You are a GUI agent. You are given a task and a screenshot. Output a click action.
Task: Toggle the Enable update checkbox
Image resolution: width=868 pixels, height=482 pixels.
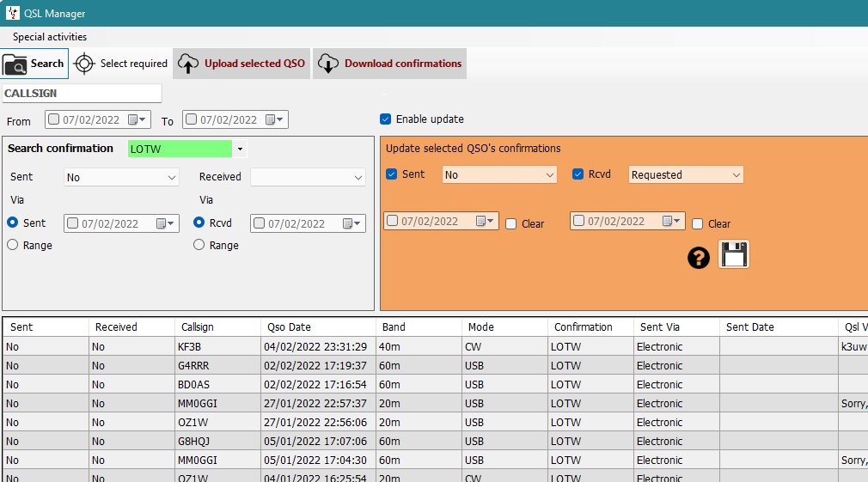click(x=385, y=119)
